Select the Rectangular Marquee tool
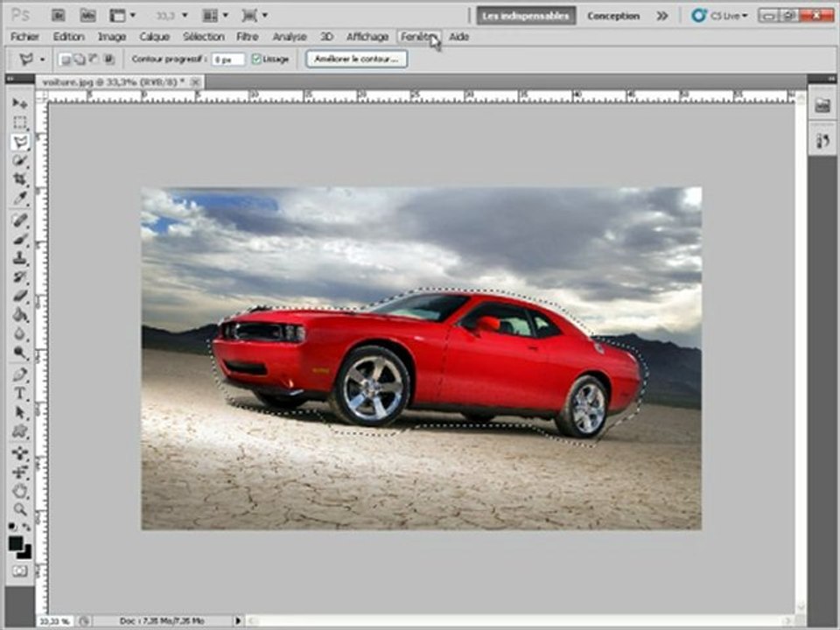 pyautogui.click(x=19, y=122)
